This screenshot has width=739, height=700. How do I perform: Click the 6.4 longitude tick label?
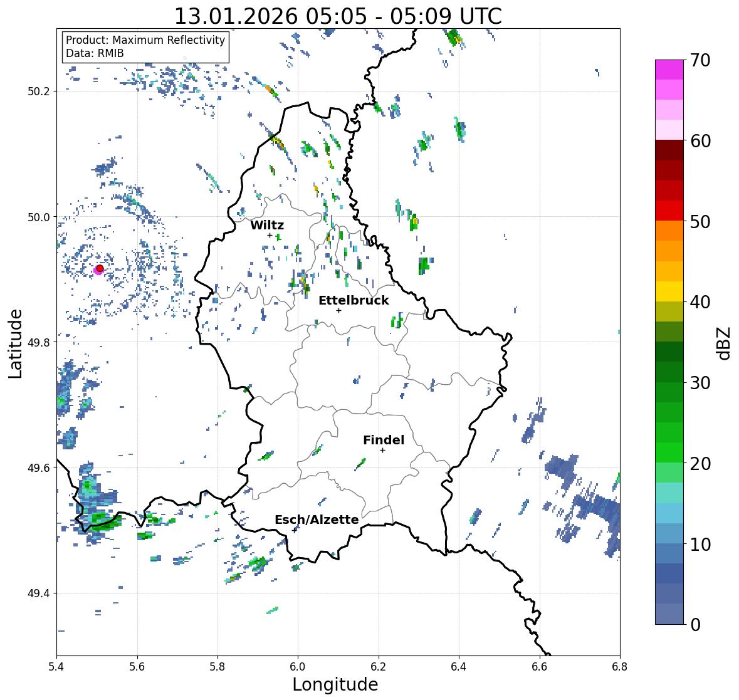point(459,667)
